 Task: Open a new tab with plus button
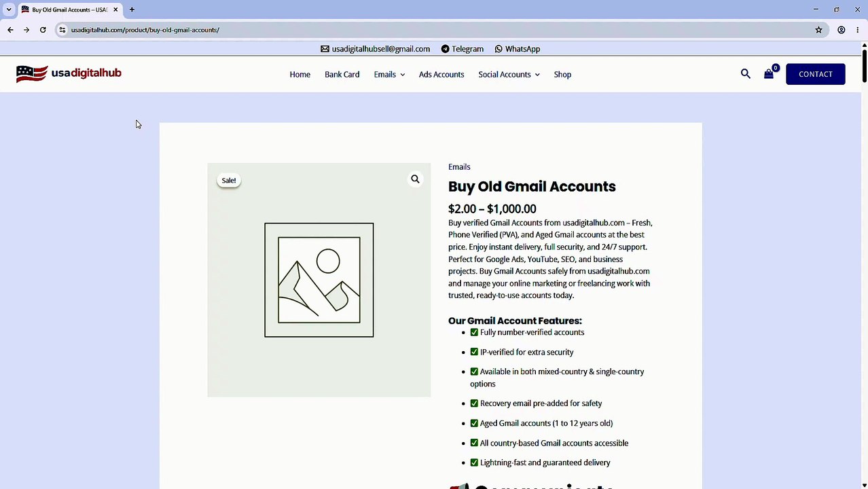pos(132,10)
